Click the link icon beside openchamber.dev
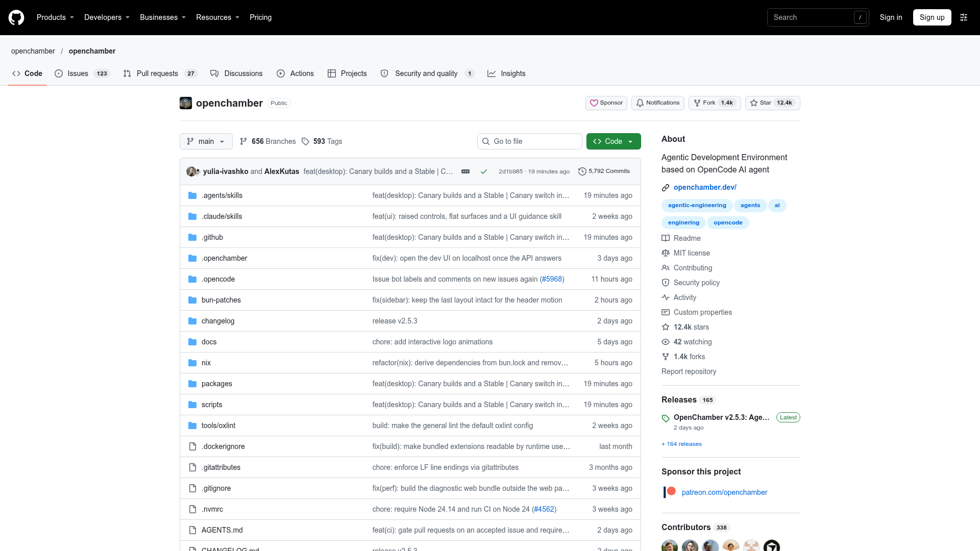 (x=666, y=188)
